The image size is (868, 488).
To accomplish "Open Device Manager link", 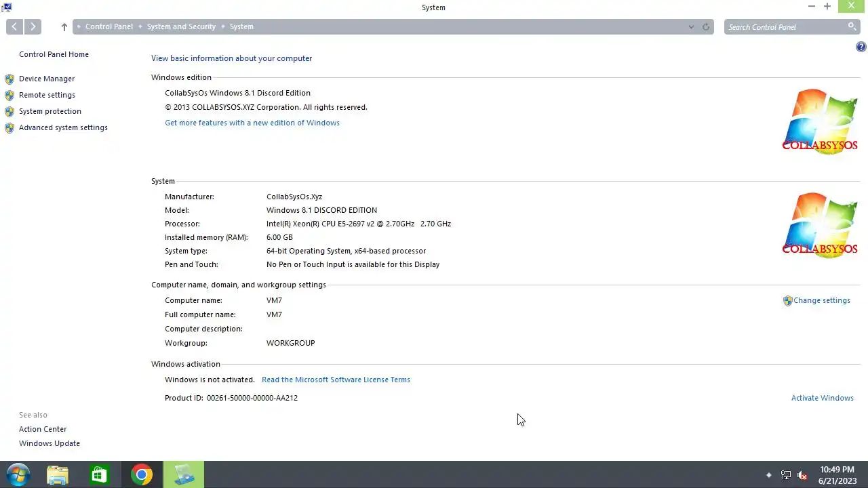I will click(47, 79).
